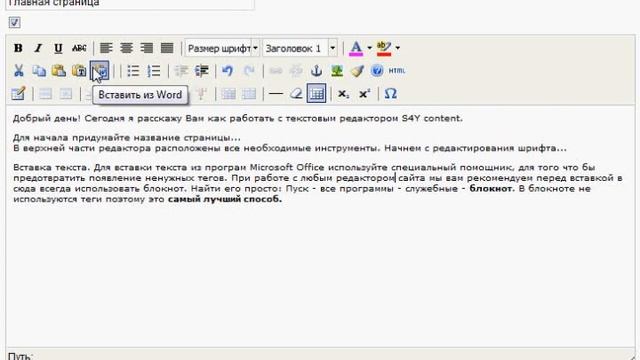Apply italic formatting with the I icon
The image size is (640, 360).
[38, 48]
